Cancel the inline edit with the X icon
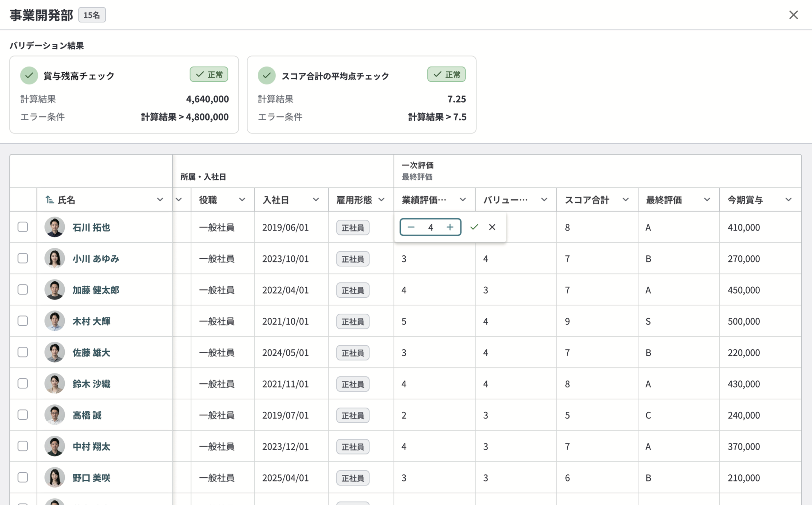The height and width of the screenshot is (505, 812). [x=492, y=227]
